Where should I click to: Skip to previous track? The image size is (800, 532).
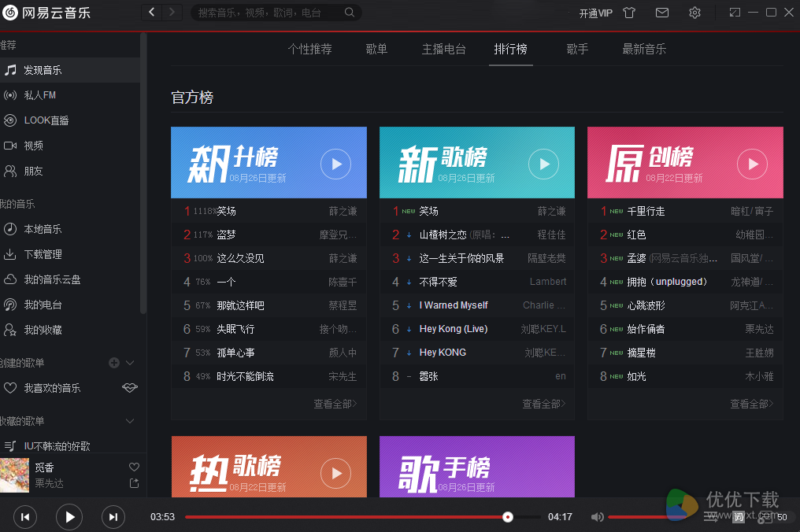point(25,517)
